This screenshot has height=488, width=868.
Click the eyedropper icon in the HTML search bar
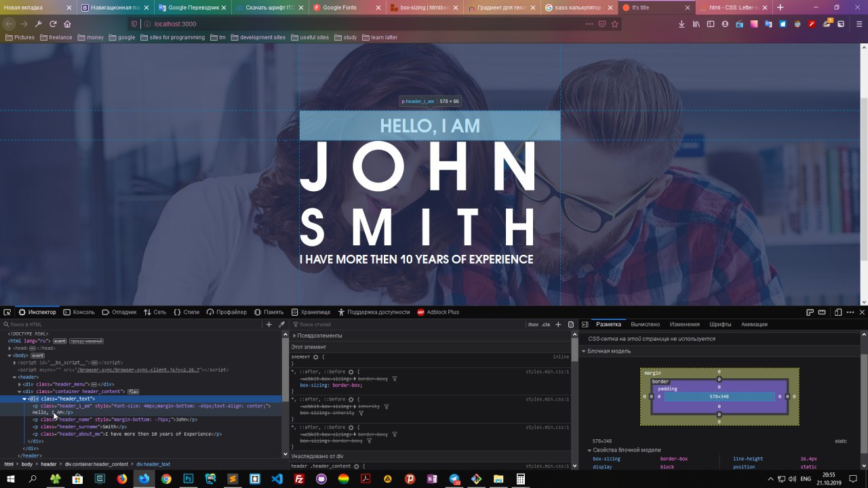(x=281, y=325)
